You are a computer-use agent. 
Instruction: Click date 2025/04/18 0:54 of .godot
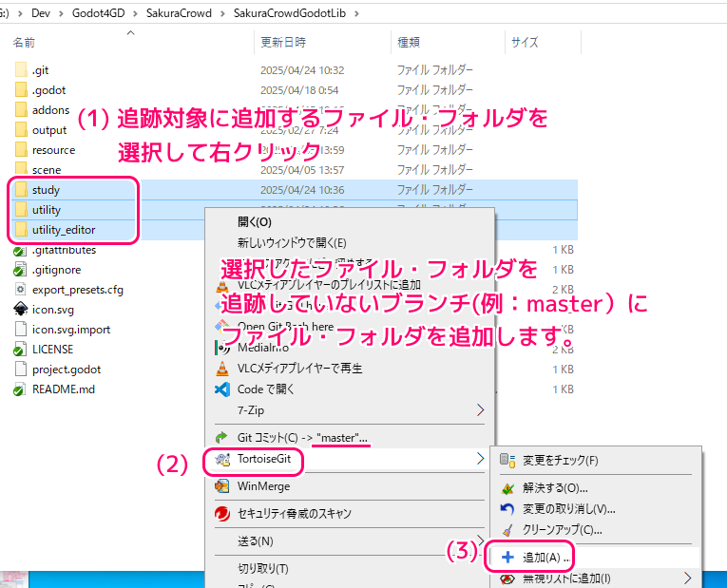(x=299, y=90)
